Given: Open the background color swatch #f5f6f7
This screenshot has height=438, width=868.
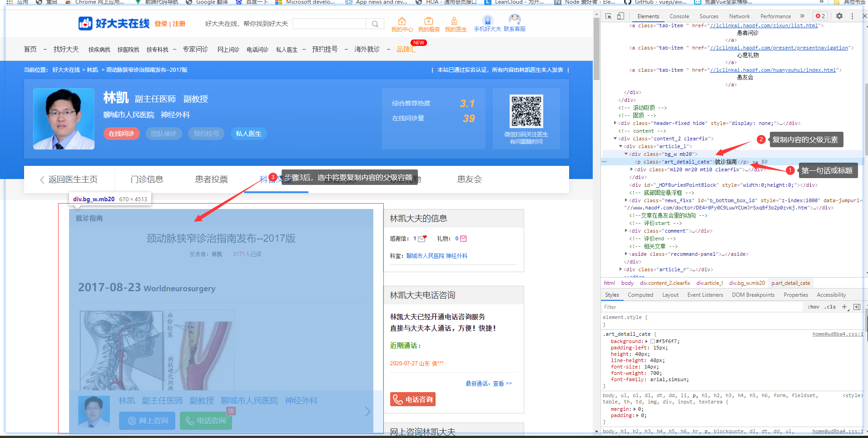Looking at the screenshot, I should [653, 341].
